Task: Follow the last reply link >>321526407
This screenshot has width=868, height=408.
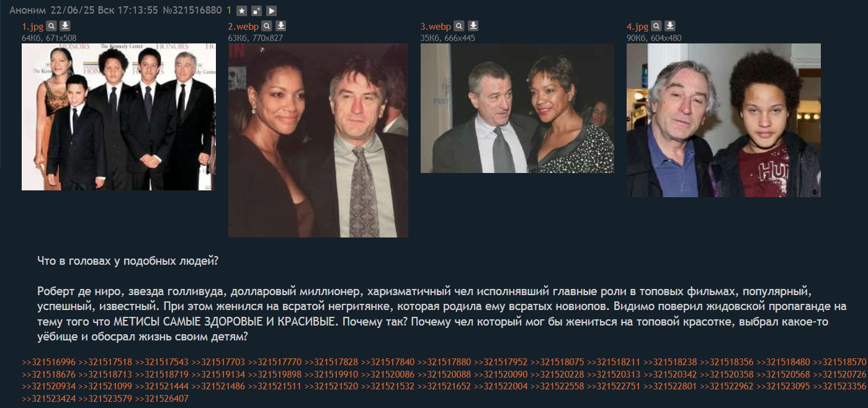Action: [x=161, y=399]
